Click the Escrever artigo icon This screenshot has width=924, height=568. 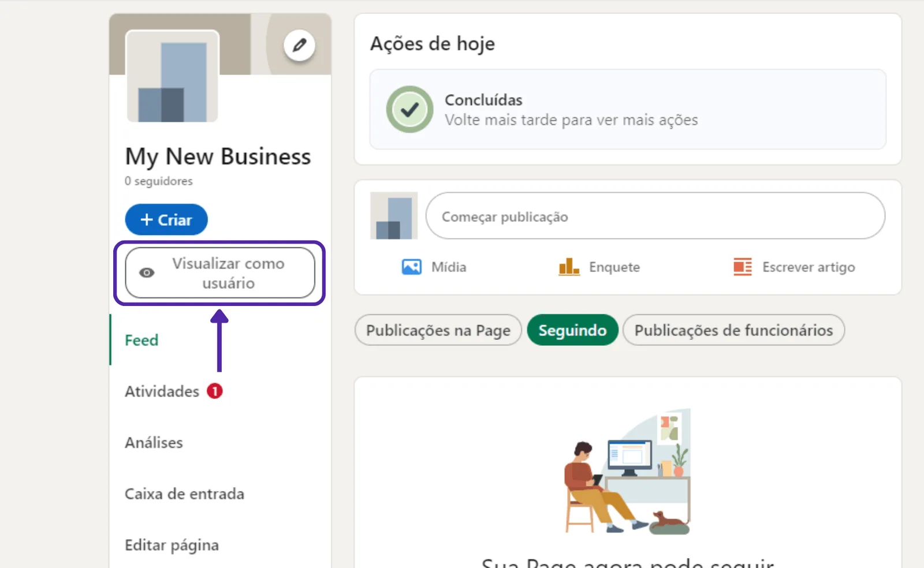coord(743,267)
